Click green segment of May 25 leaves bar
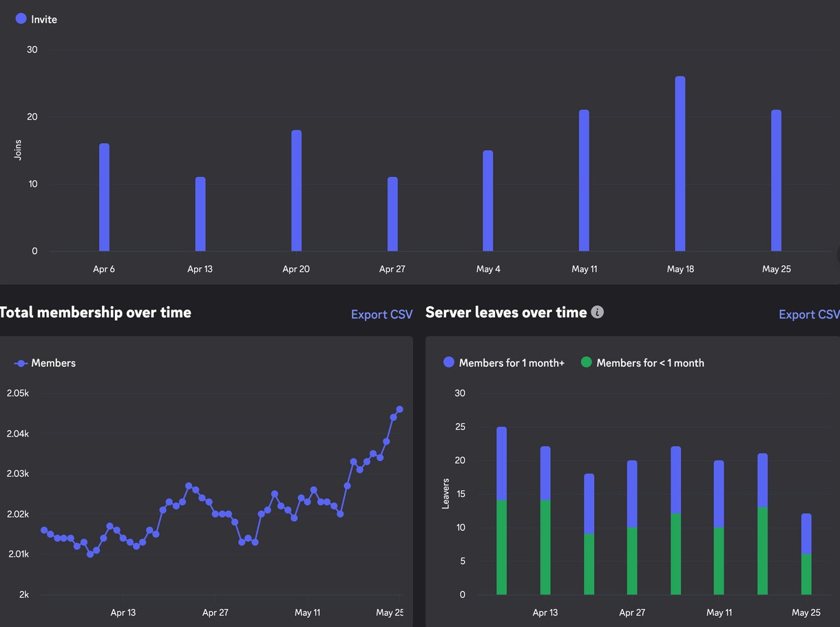 (x=806, y=575)
